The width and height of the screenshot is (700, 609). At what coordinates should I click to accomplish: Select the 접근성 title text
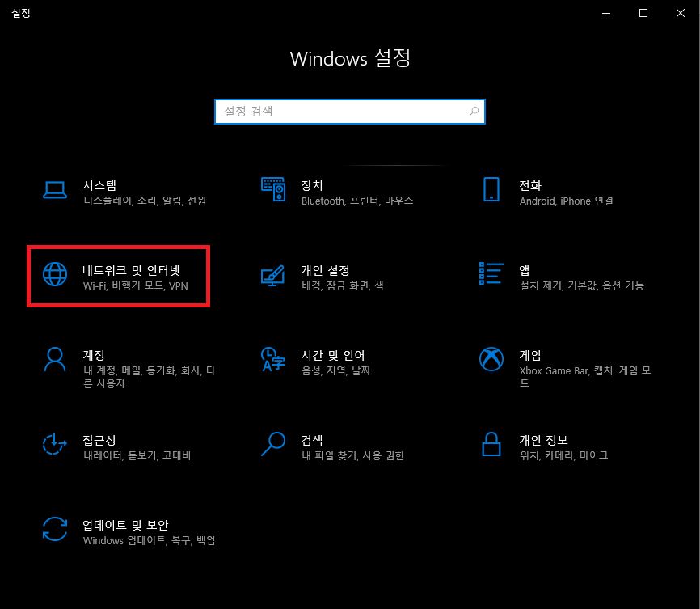tap(99, 440)
